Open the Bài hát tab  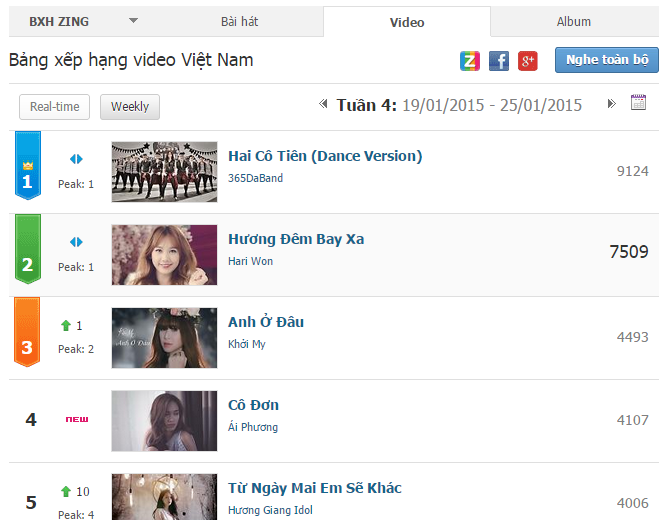click(x=239, y=21)
